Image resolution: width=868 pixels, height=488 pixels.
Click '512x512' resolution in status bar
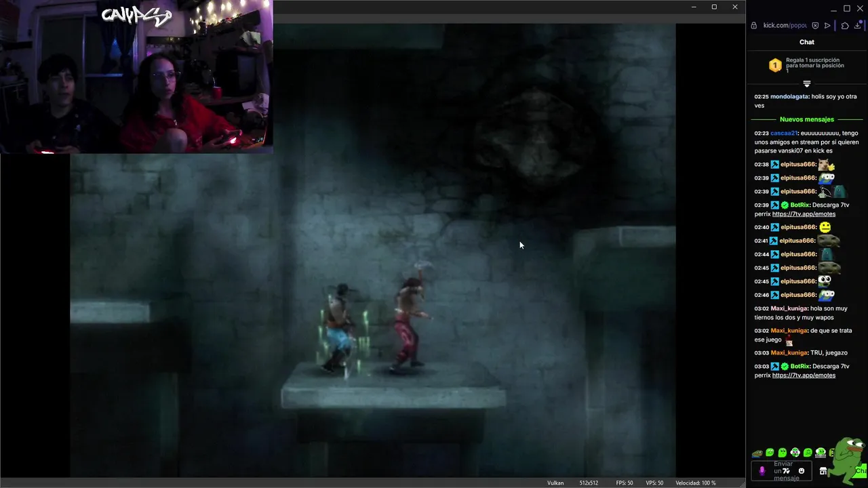(589, 483)
